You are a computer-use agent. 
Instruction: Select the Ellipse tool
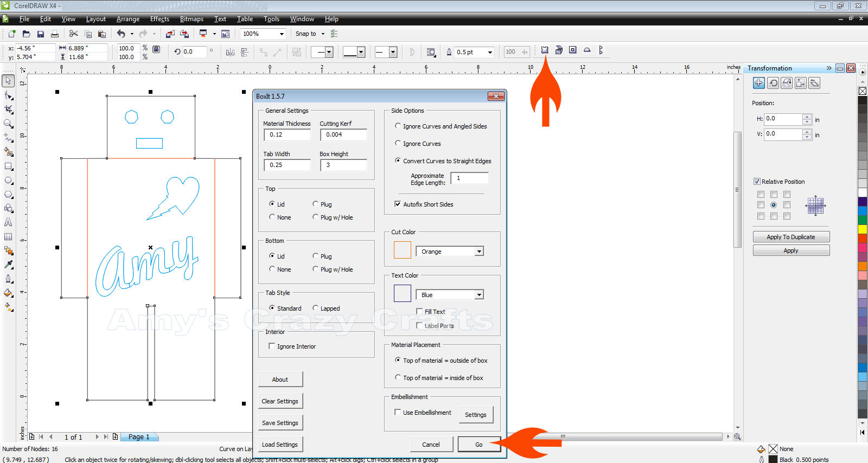point(8,180)
